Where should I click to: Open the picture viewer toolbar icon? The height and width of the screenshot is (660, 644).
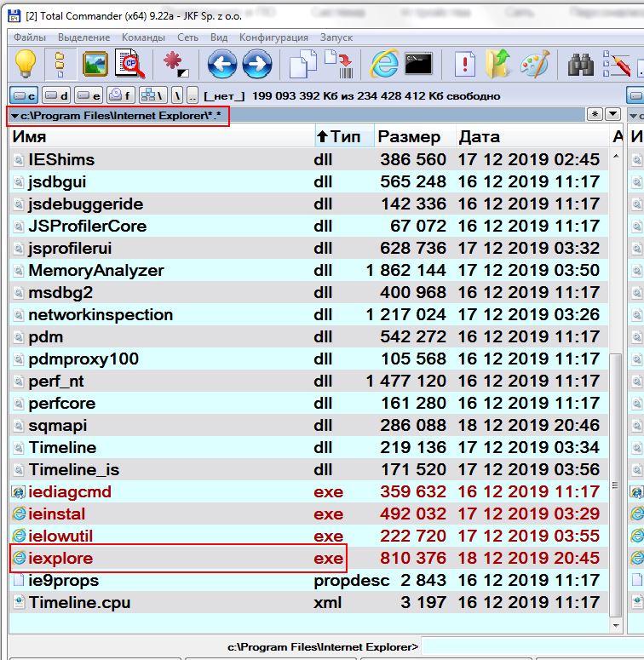(x=95, y=64)
